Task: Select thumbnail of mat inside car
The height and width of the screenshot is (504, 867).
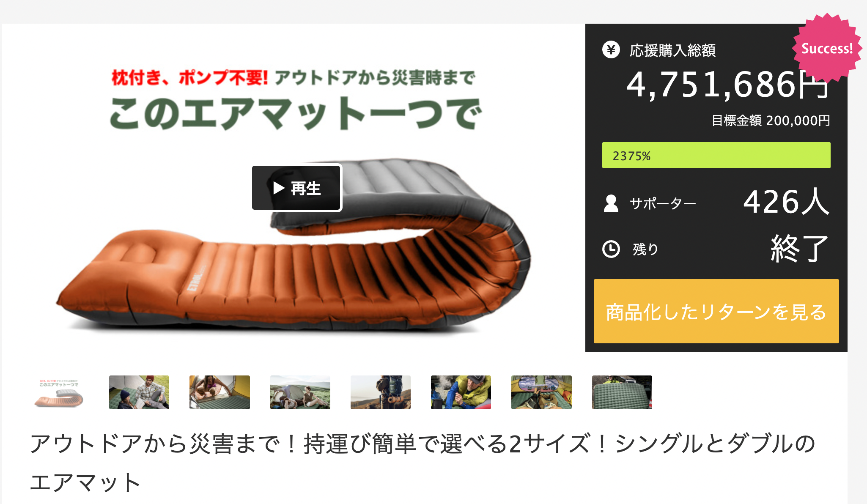Action: point(541,392)
